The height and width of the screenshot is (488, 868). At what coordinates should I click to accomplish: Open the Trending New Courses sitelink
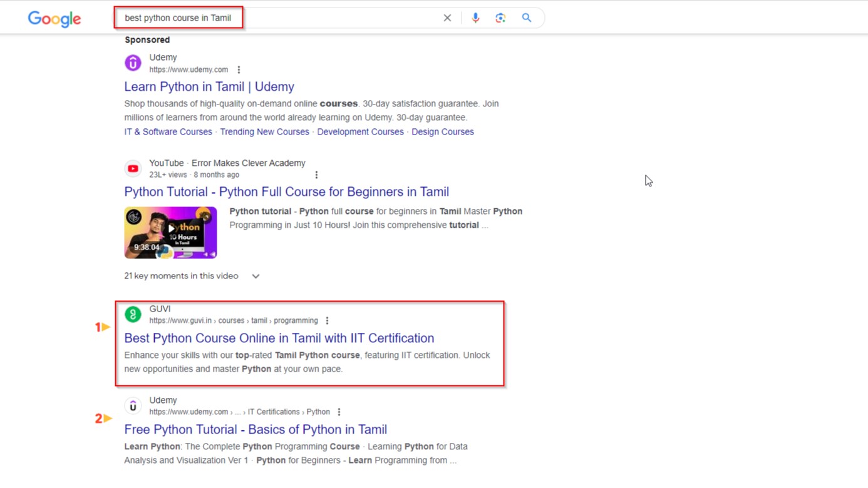click(264, 131)
